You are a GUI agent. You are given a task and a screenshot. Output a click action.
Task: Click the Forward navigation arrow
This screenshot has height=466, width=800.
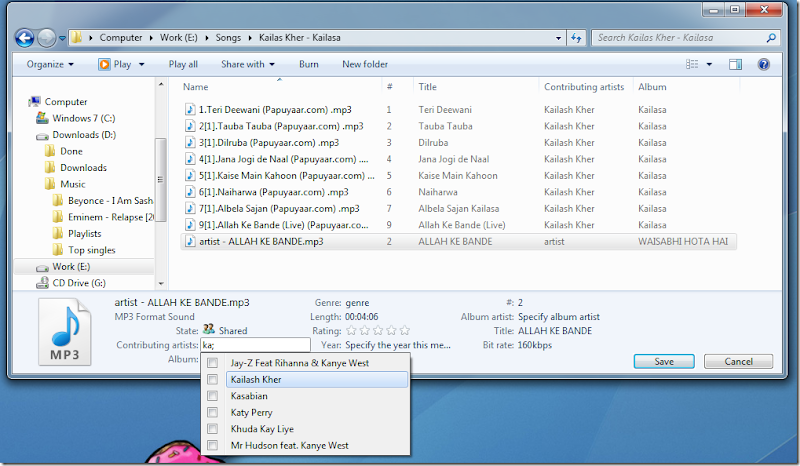coord(46,38)
